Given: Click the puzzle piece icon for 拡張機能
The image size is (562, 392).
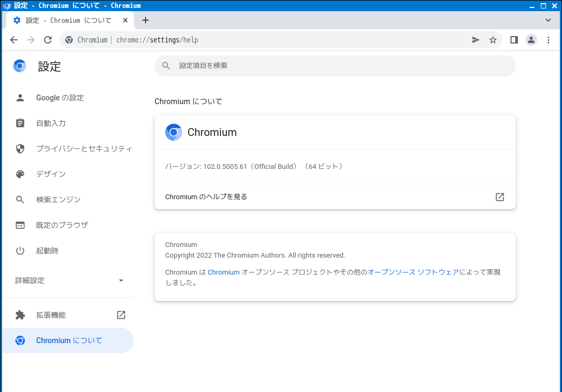Looking at the screenshot, I should point(20,315).
